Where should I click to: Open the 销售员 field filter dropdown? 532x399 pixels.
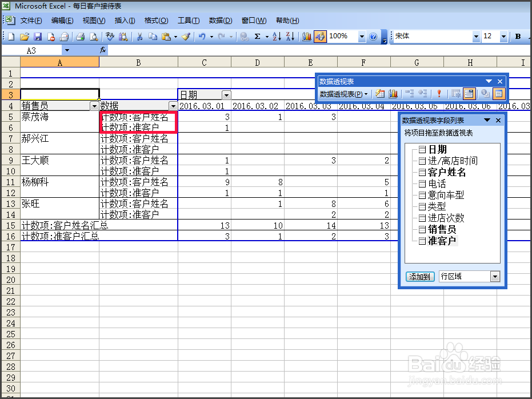pyautogui.click(x=94, y=106)
